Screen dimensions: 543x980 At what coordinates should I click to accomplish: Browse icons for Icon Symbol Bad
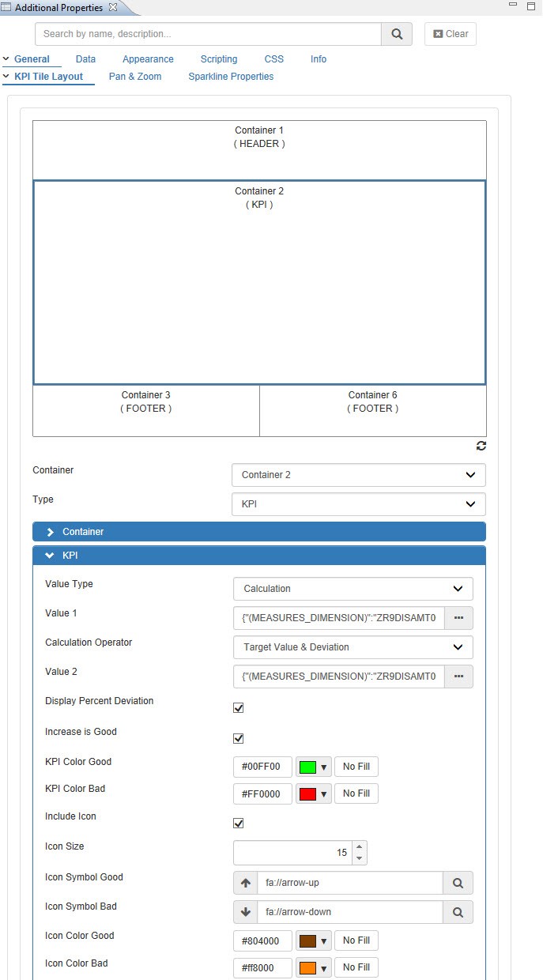click(458, 912)
